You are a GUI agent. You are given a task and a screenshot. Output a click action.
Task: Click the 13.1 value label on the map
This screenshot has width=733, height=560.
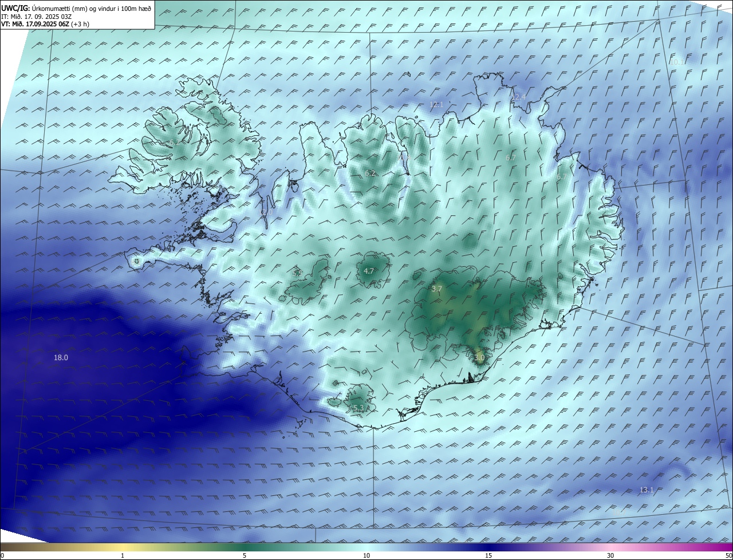coord(647,490)
